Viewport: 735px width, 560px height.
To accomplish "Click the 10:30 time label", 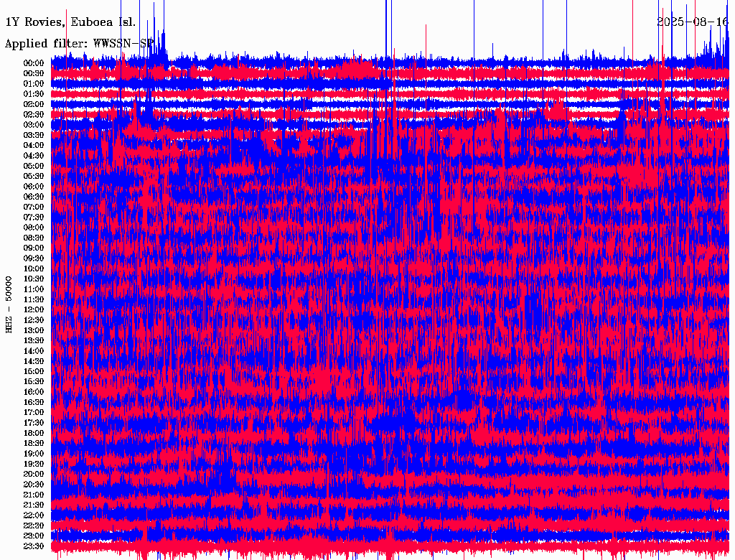I will pyautogui.click(x=34, y=279).
